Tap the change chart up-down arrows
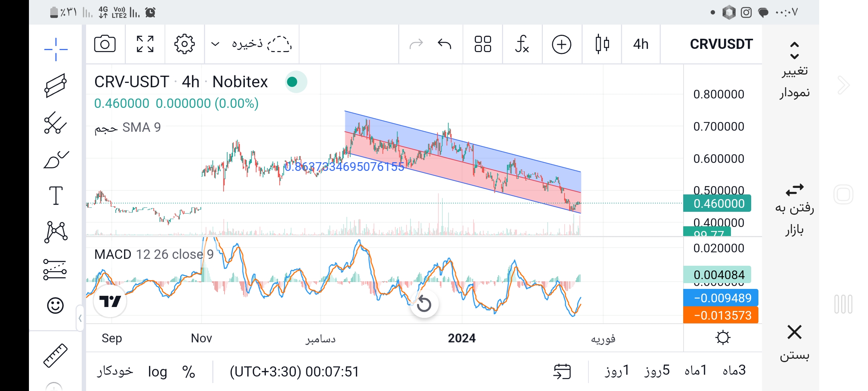This screenshot has width=868, height=391. pyautogui.click(x=794, y=51)
